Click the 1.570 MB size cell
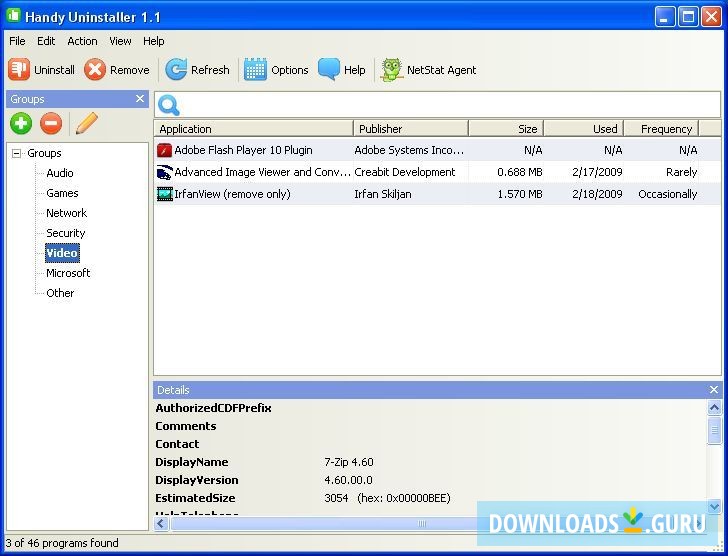This screenshot has height=556, width=728. point(520,194)
